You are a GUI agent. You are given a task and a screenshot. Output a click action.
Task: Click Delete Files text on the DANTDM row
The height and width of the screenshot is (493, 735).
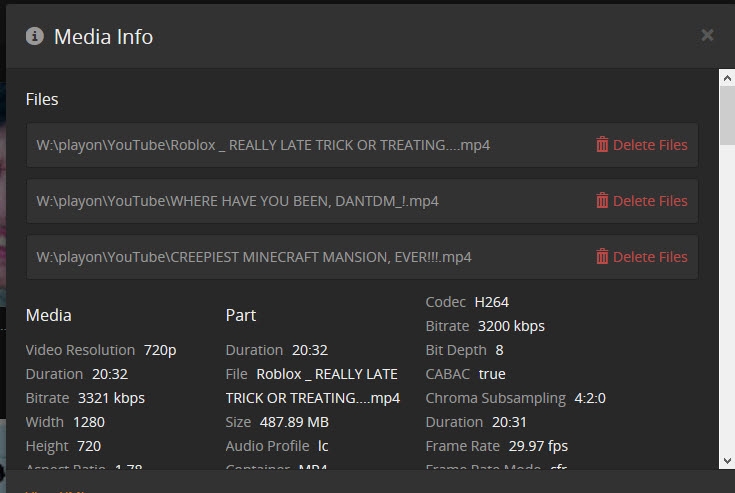pyautogui.click(x=650, y=201)
